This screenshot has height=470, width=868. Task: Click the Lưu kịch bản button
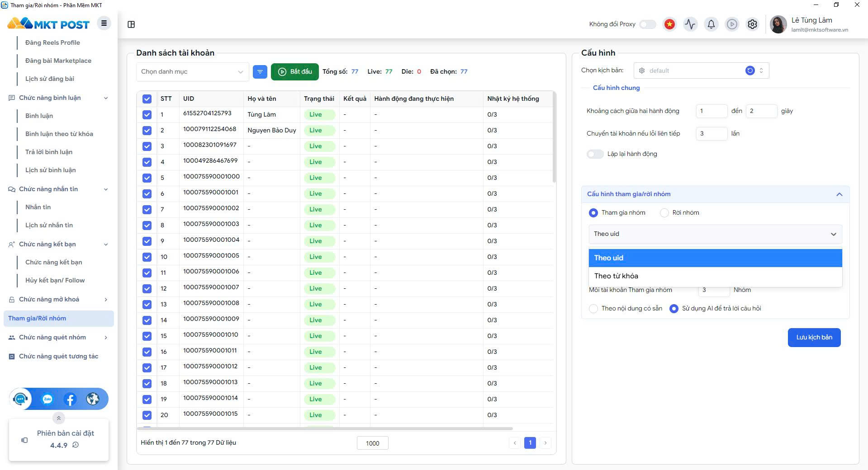[x=814, y=338]
